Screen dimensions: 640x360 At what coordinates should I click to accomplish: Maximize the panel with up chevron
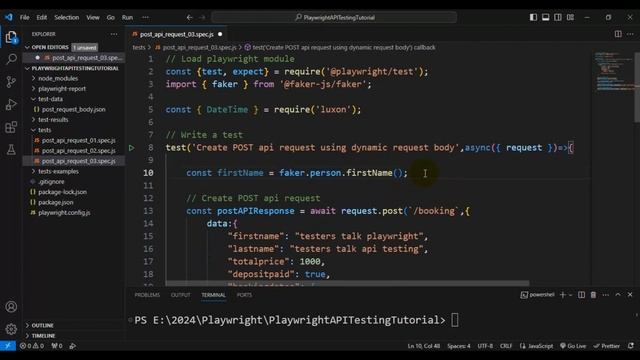click(618, 295)
